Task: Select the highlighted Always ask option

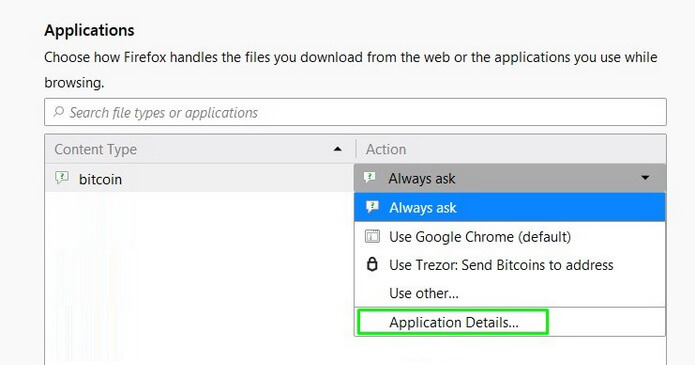Action: (x=510, y=207)
